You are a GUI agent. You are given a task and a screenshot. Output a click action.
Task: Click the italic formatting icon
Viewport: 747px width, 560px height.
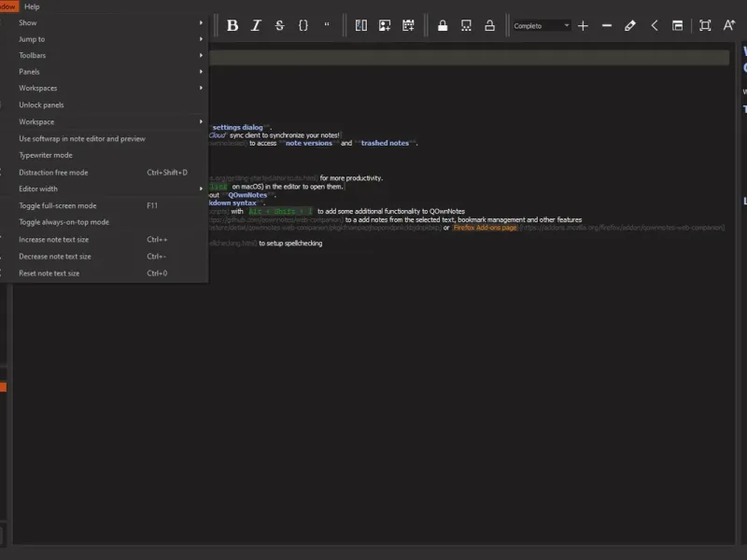(256, 25)
